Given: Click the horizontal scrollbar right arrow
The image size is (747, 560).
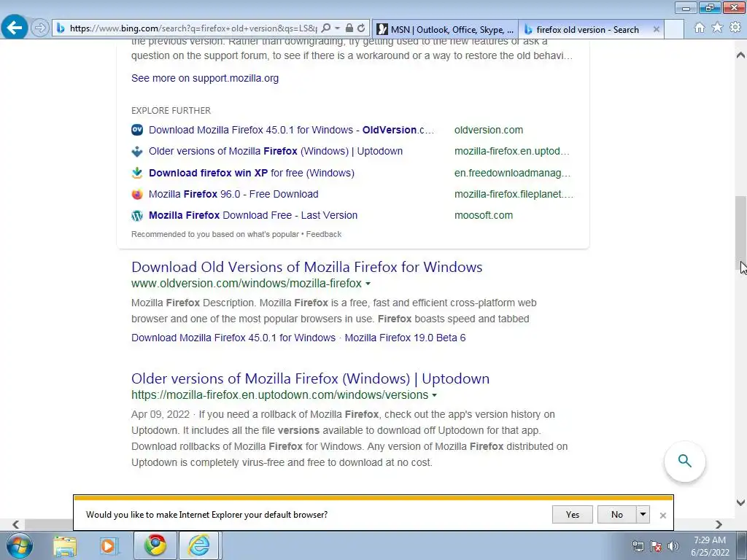Looking at the screenshot, I should (x=719, y=524).
